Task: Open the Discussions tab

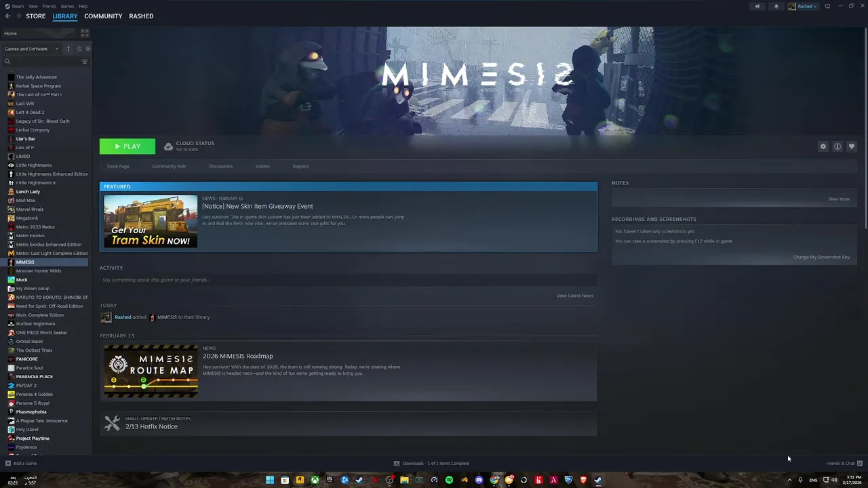Action: click(x=220, y=166)
